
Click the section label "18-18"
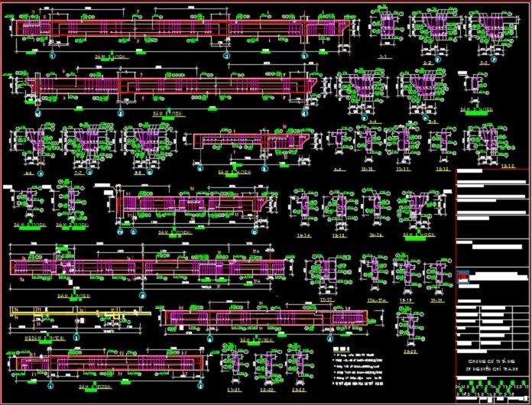(x=407, y=300)
